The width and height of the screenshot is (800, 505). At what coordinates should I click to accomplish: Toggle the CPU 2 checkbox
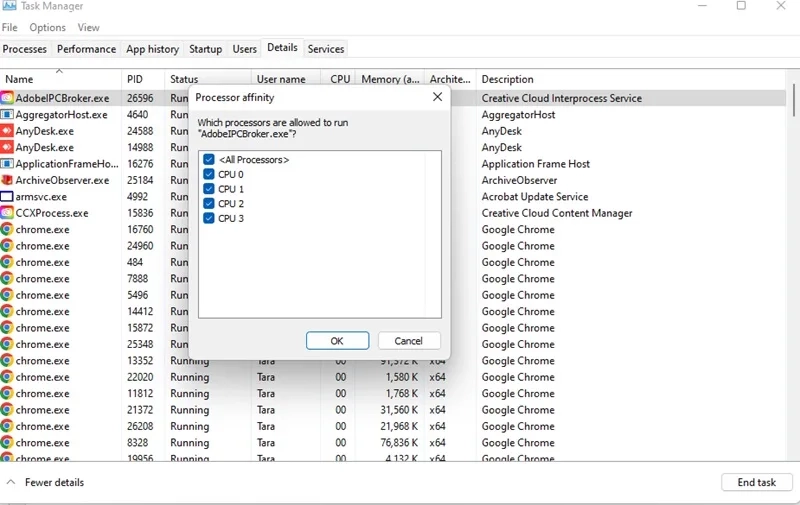(209, 204)
